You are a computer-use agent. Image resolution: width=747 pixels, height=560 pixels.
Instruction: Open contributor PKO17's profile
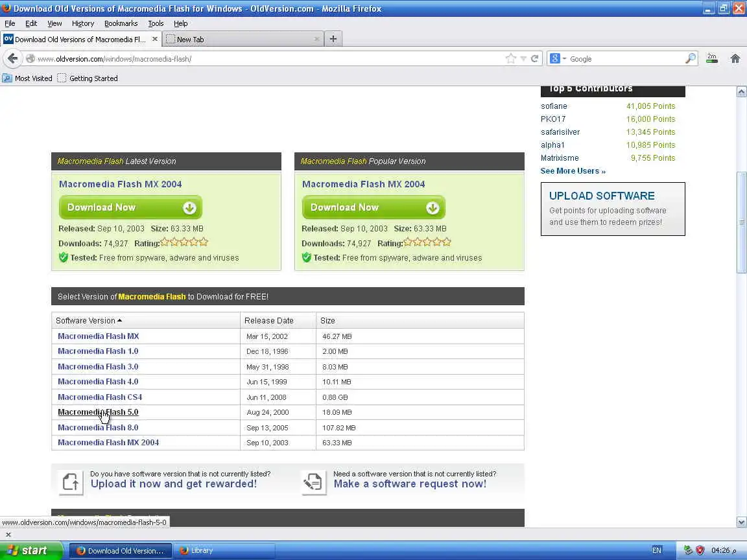[552, 119]
